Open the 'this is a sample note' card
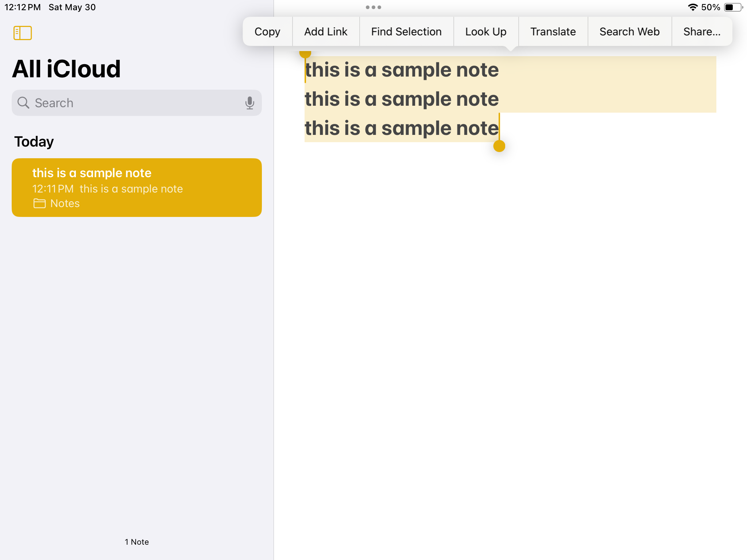This screenshot has height=560, width=747. click(137, 187)
